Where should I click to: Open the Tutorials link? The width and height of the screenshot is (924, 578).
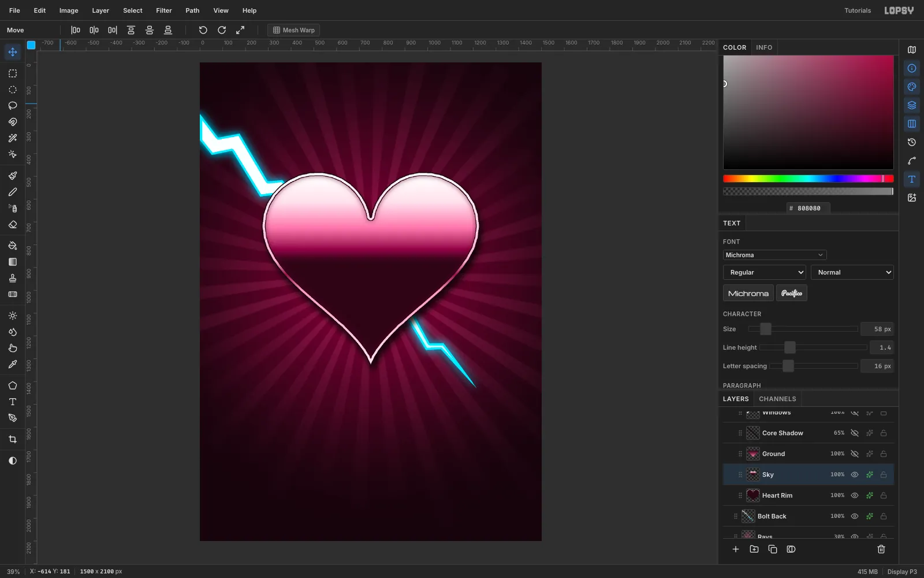pos(858,10)
